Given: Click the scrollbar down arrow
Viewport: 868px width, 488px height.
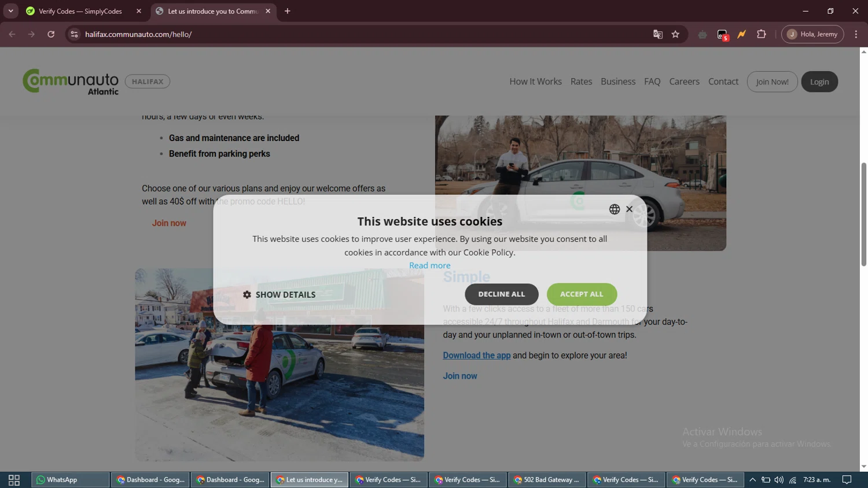Looking at the screenshot, I should point(863,467).
